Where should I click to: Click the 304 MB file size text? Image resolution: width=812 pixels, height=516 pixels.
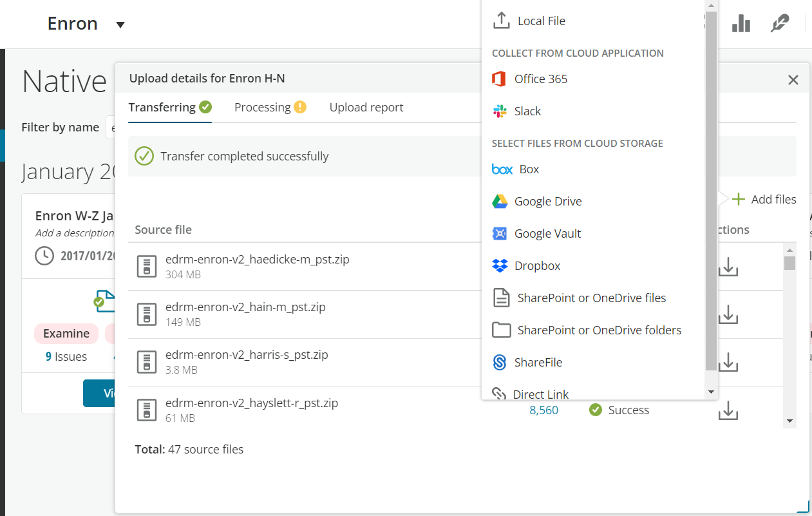pyautogui.click(x=183, y=274)
